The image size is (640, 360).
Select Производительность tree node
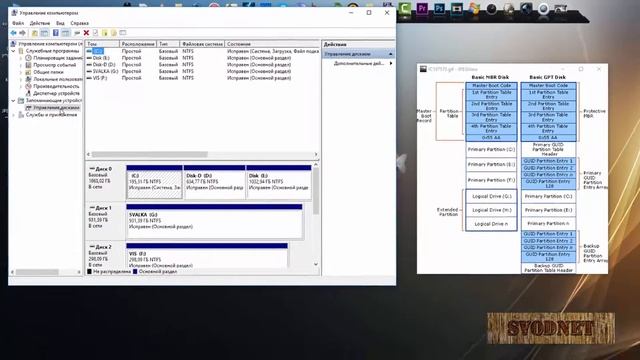(56, 86)
